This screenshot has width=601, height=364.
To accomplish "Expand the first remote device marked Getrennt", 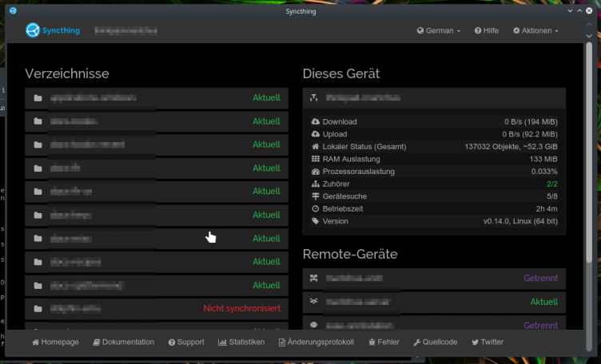I will tap(434, 279).
